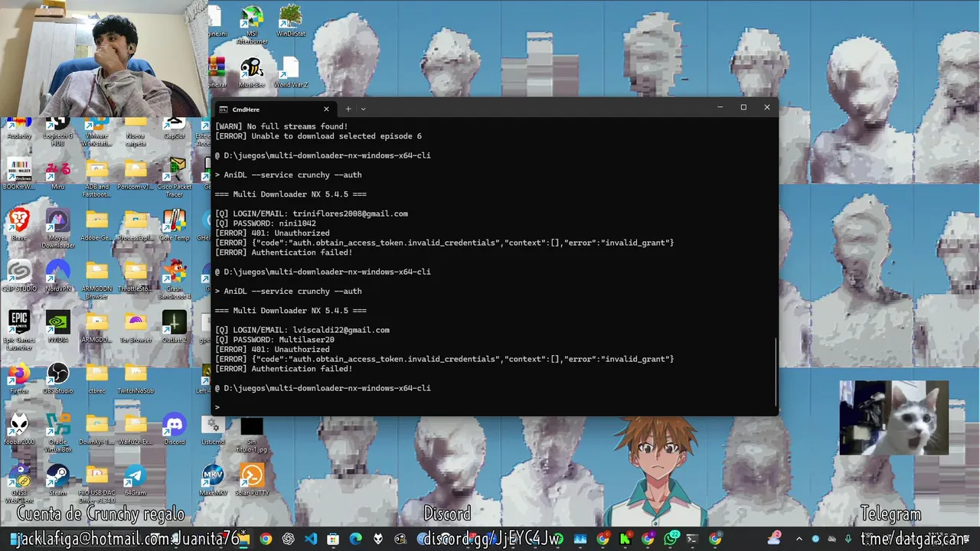Click the microphone tray icon

pyautogui.click(x=848, y=539)
